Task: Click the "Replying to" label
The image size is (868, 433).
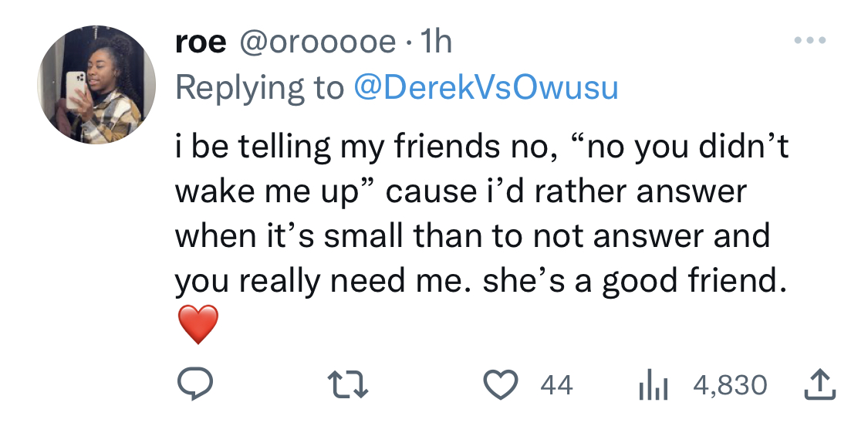Action: 259,90
